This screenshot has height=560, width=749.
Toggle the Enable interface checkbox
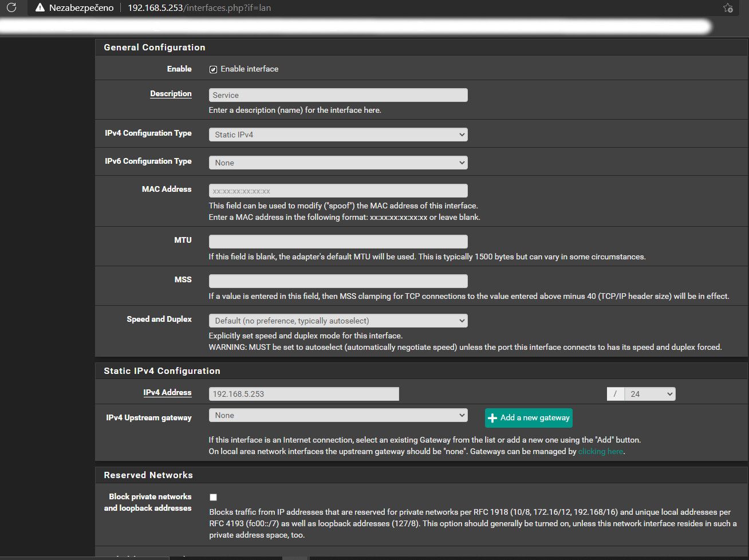(213, 69)
